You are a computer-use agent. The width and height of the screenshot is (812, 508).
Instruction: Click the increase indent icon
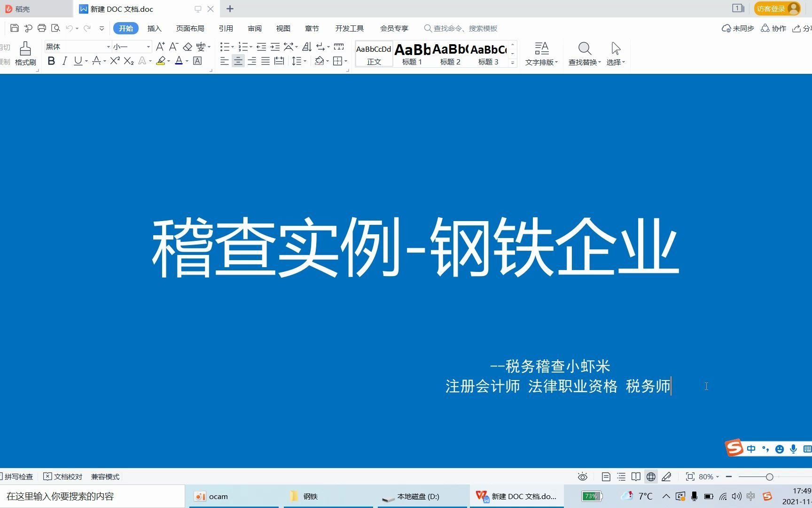(275, 47)
